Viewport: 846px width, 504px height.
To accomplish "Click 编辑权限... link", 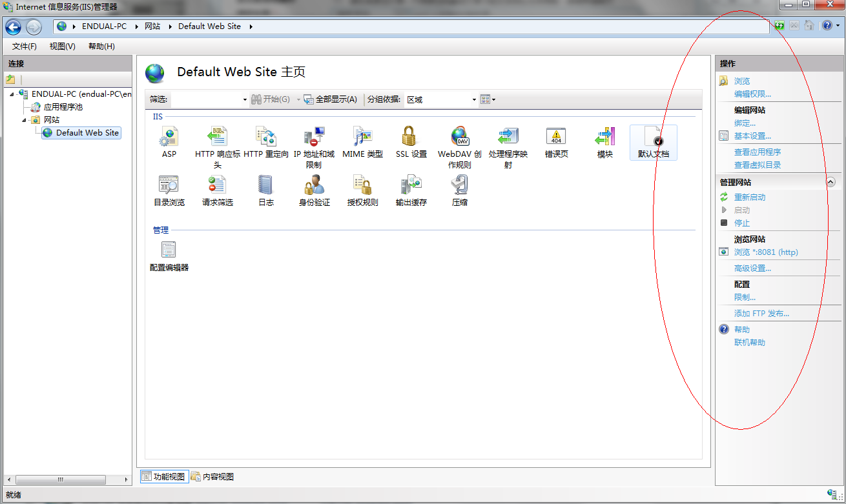I will 752,94.
